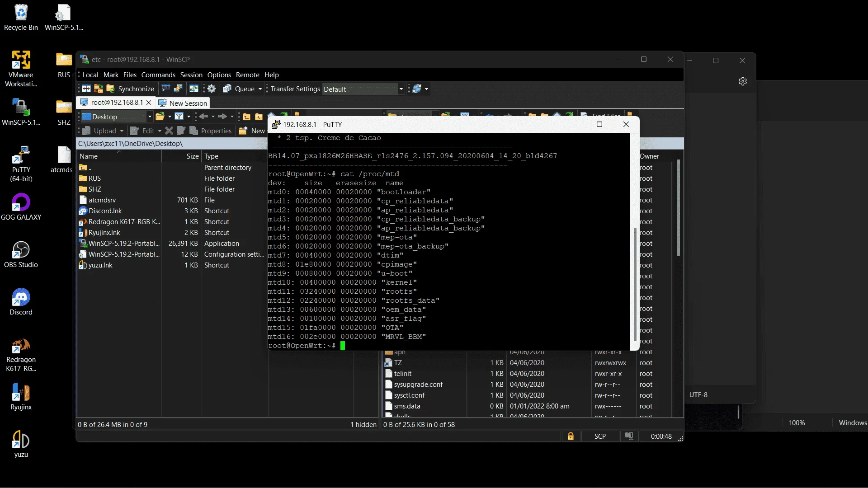Expand the Queue dropdown arrow
The width and height of the screenshot is (868, 488).
pos(260,89)
